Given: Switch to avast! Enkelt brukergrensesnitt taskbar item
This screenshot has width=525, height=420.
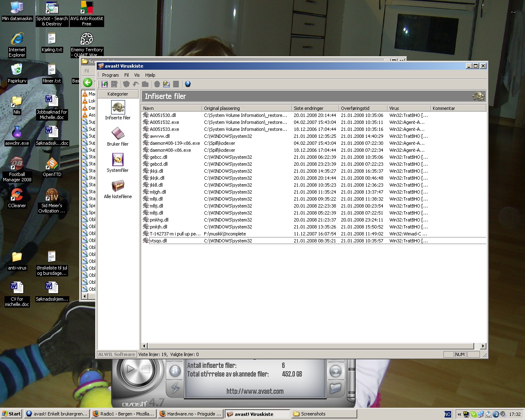Looking at the screenshot, I should (57, 414).
